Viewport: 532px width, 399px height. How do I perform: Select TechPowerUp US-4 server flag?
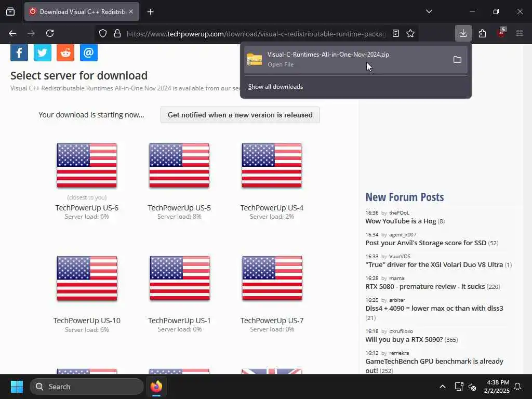click(272, 165)
